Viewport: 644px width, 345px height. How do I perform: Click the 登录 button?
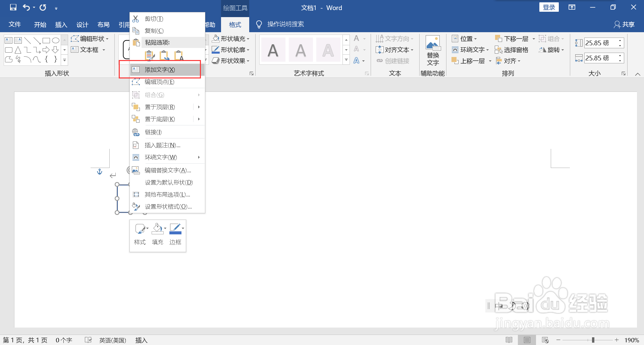549,7
